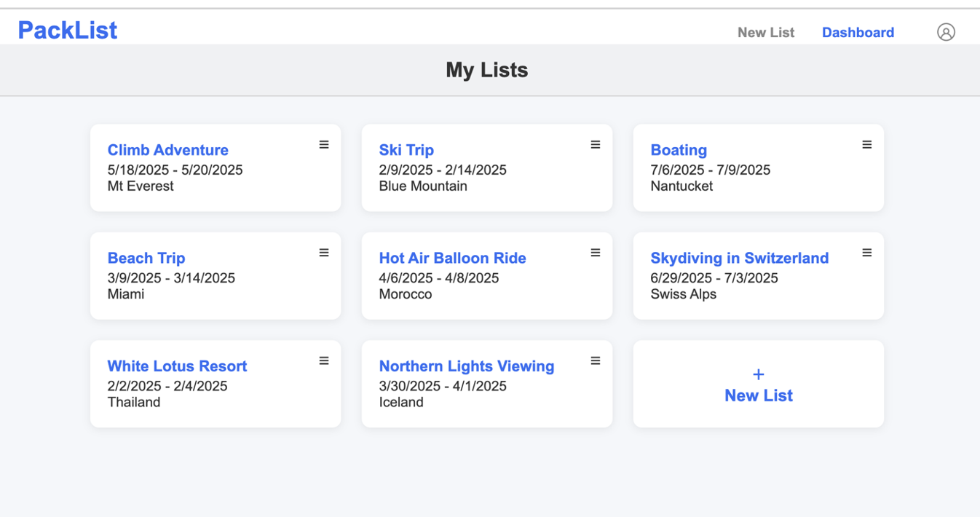Open the Boating card hamburger menu
Screen dimensions: 980x517
867,145
